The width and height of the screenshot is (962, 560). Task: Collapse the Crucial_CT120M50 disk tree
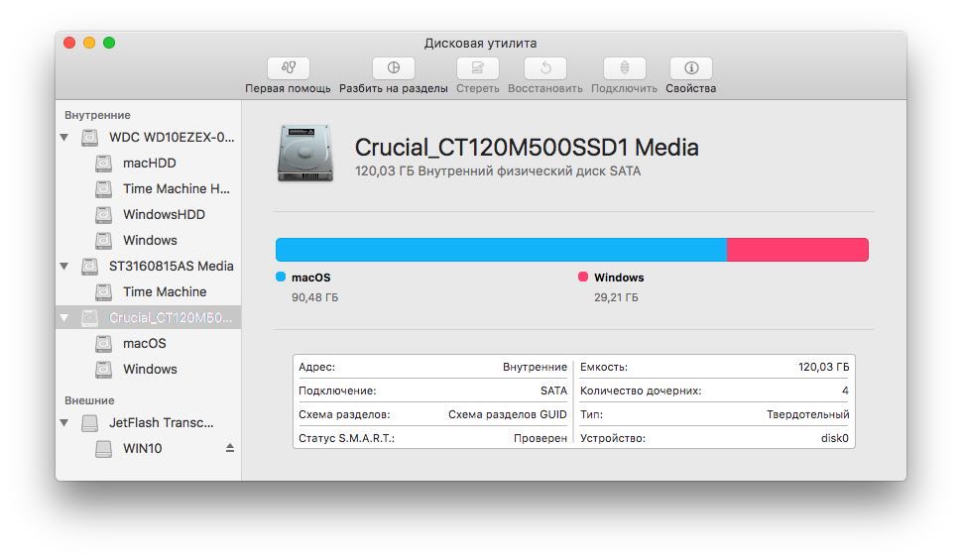click(63, 318)
